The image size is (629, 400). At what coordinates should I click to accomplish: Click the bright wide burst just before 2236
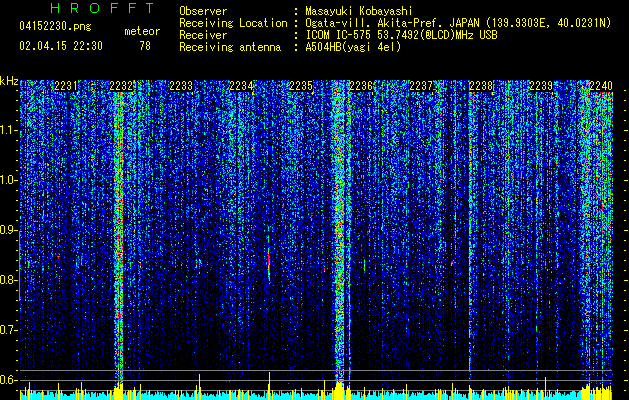[x=339, y=233]
